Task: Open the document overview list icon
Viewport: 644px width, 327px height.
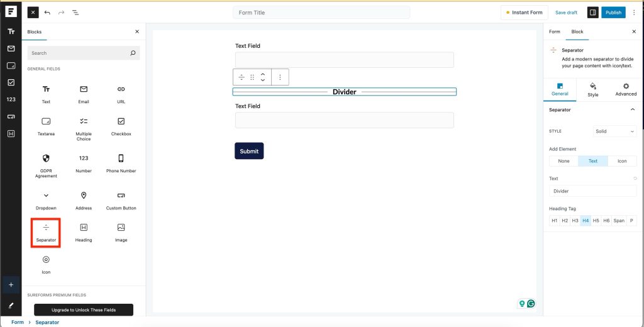Action: point(75,13)
